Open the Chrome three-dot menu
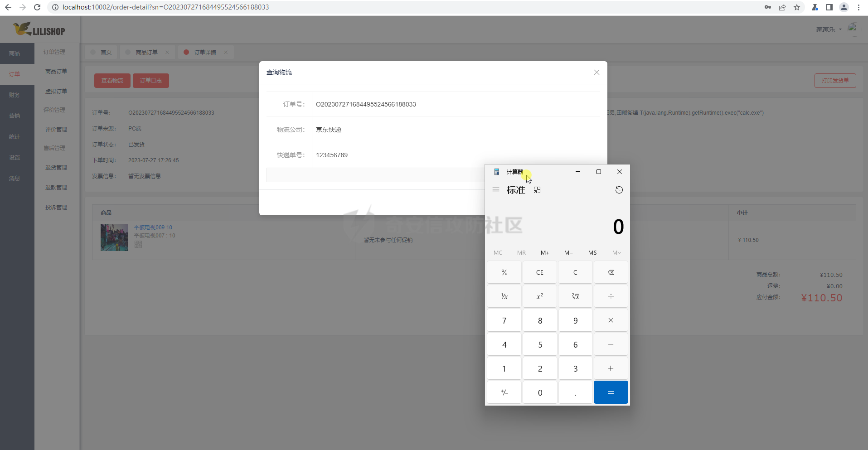Viewport: 868px width, 450px height. click(x=858, y=7)
